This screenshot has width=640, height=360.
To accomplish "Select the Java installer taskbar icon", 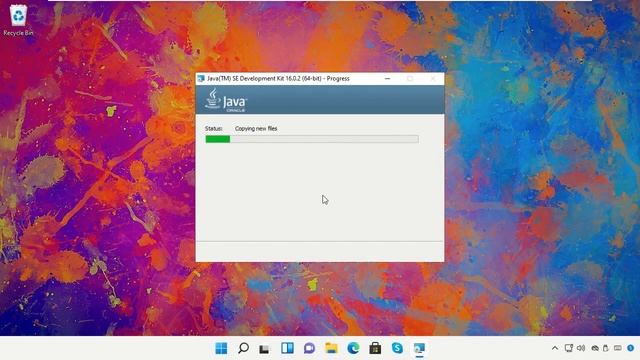I will pyautogui.click(x=419, y=348).
